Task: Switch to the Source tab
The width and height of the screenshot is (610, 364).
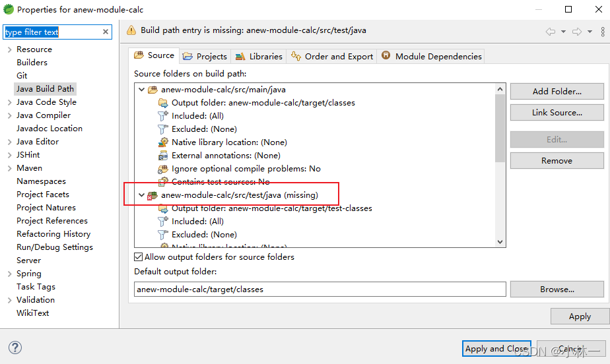Action: click(154, 55)
